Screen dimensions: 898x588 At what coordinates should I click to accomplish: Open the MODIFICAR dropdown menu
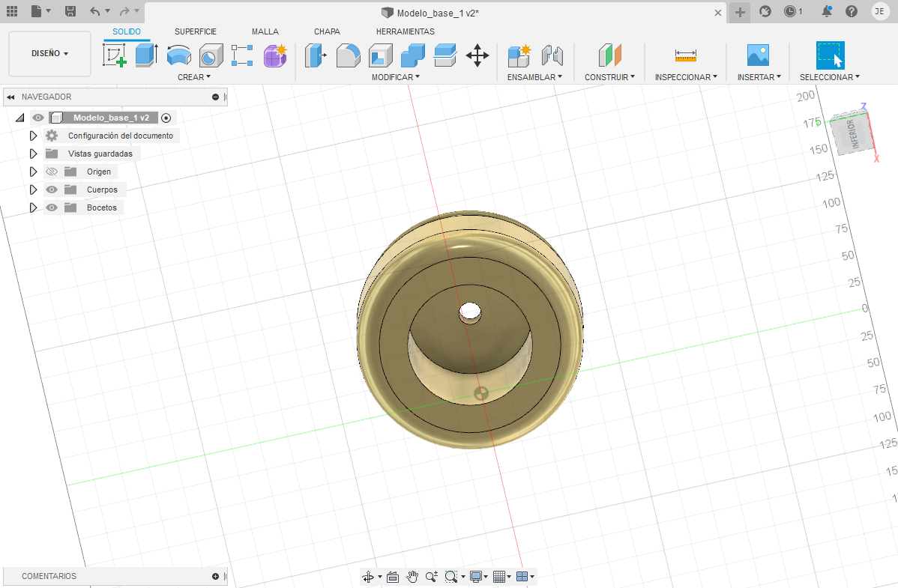(396, 77)
